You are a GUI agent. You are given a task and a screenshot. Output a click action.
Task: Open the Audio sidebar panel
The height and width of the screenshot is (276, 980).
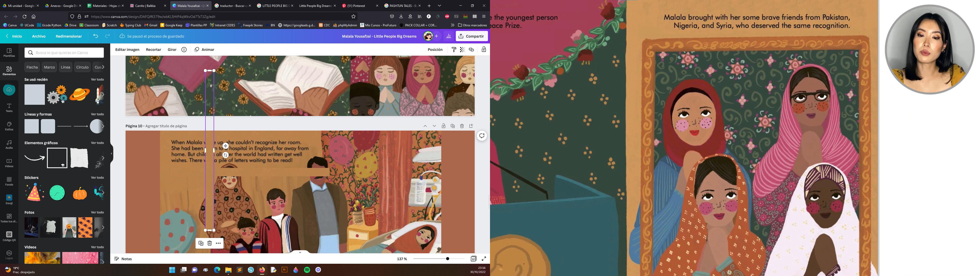click(x=9, y=144)
